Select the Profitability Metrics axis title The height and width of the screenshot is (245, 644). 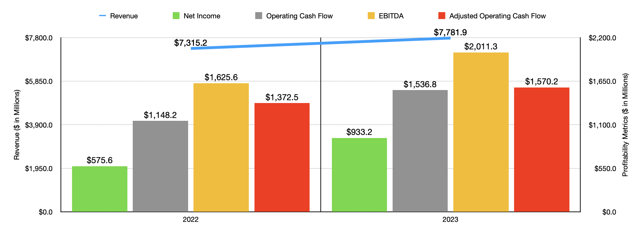coord(625,125)
